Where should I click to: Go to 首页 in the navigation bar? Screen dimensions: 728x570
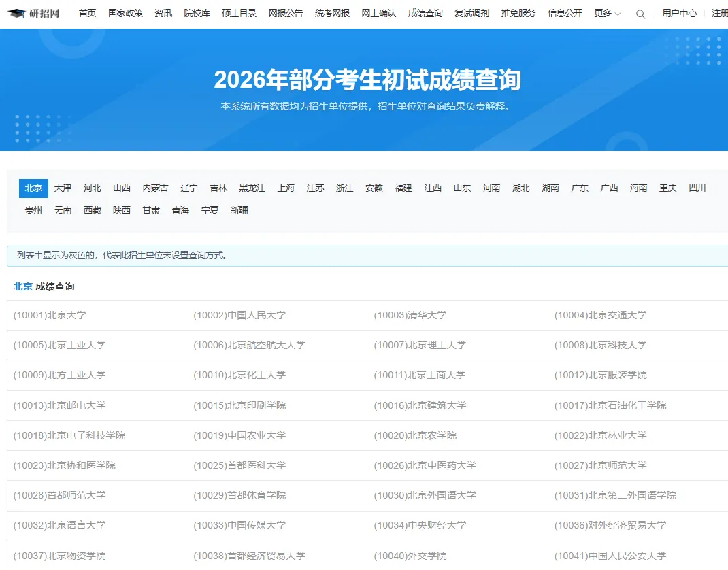(x=87, y=14)
